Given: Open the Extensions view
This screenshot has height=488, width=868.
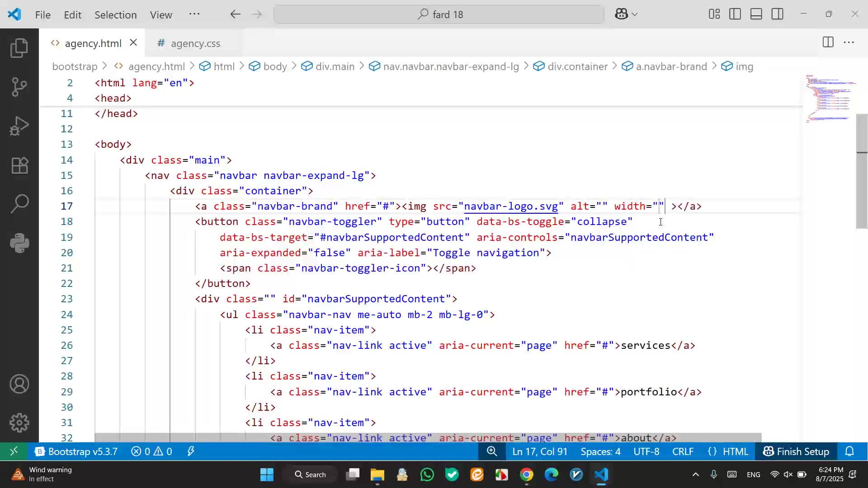Looking at the screenshot, I should coord(19,165).
